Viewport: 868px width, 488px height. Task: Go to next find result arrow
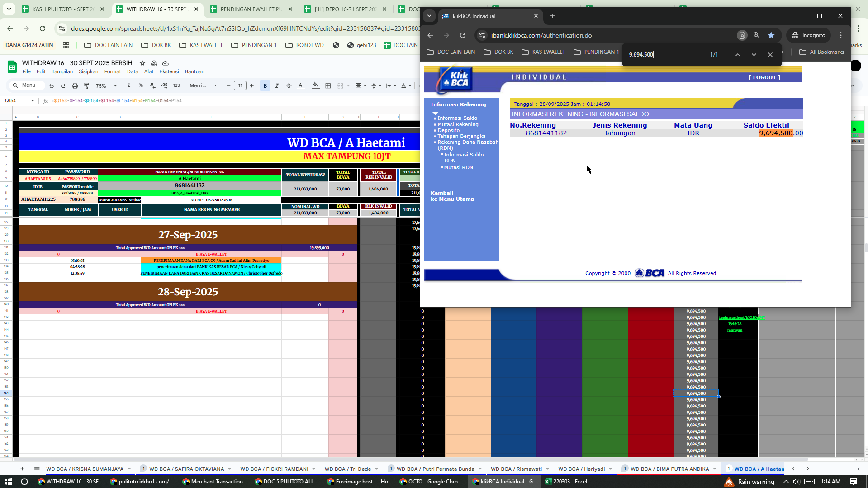coord(754,55)
